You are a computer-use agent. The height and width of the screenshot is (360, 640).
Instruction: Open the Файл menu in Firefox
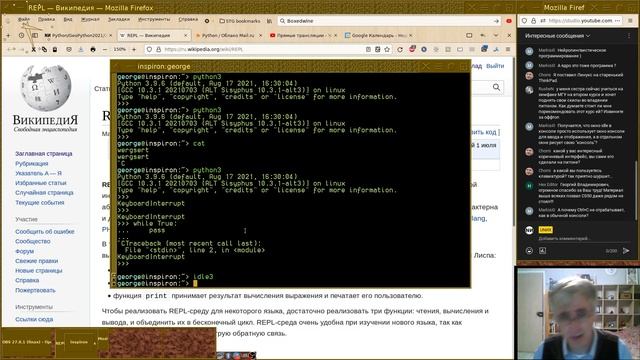[24, 20]
